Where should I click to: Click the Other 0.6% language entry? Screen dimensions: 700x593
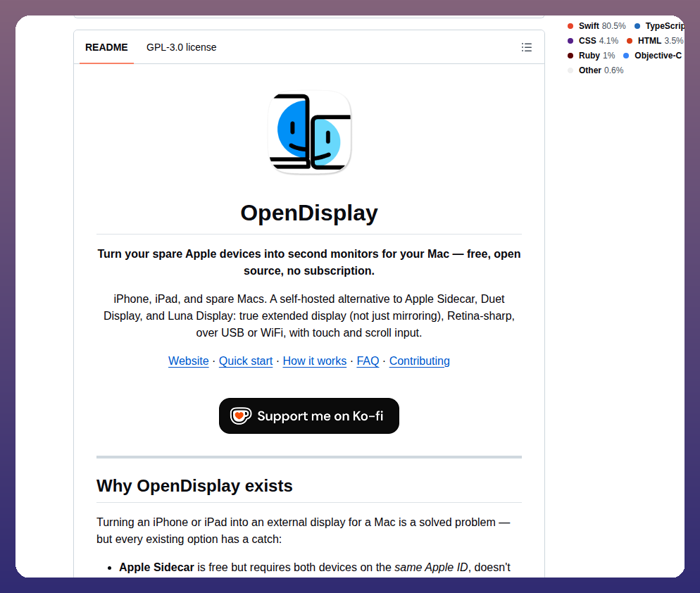596,70
